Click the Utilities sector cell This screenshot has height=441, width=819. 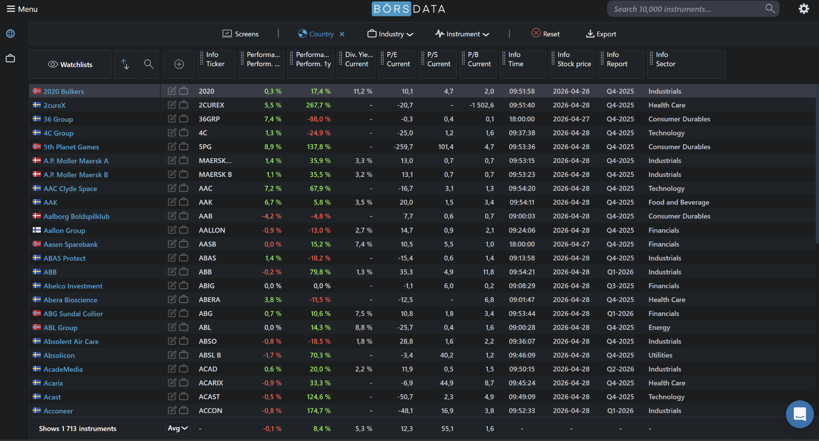point(660,355)
